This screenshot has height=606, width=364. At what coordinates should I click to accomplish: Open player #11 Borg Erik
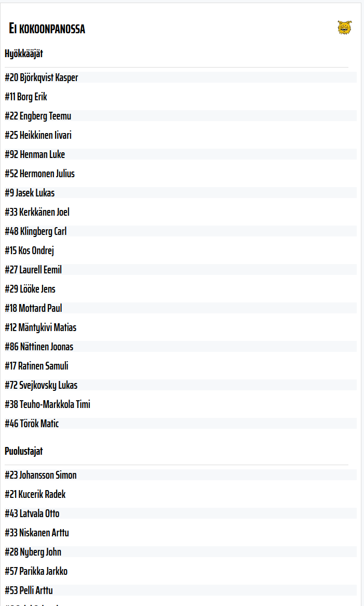[26, 97]
